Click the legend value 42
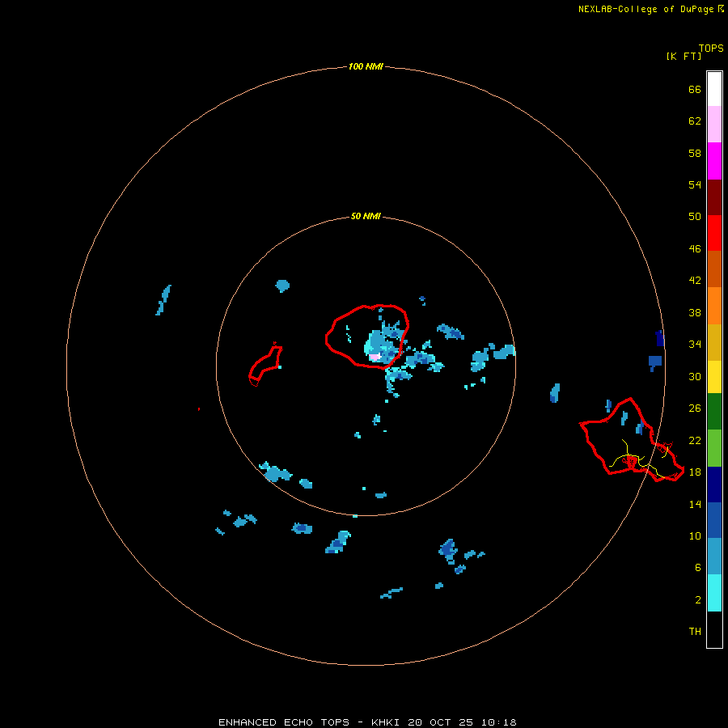The width and height of the screenshot is (728, 728). pos(695,280)
